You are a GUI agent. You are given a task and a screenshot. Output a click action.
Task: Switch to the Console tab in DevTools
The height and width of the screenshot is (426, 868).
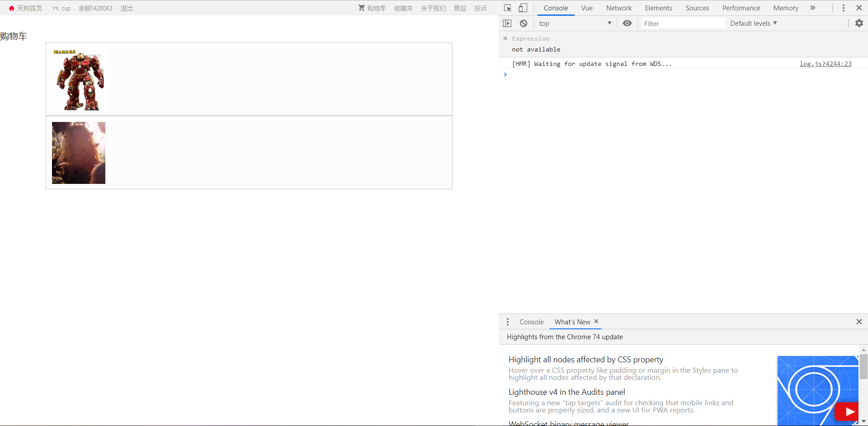[x=556, y=8]
